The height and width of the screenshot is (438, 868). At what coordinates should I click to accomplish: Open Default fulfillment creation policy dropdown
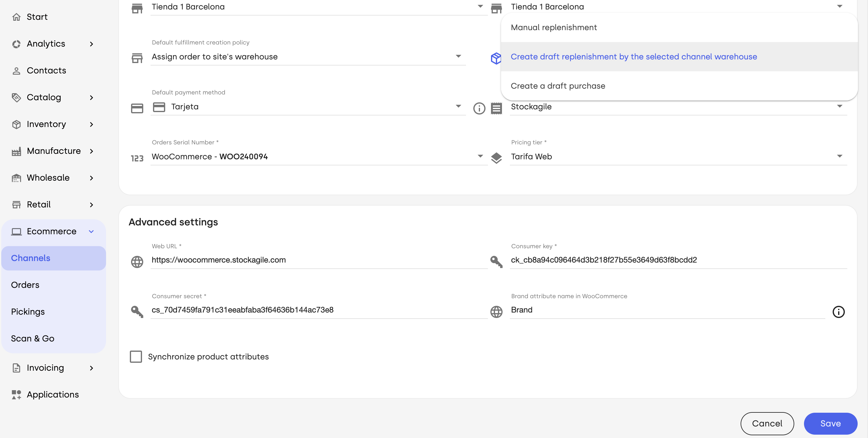(x=308, y=57)
